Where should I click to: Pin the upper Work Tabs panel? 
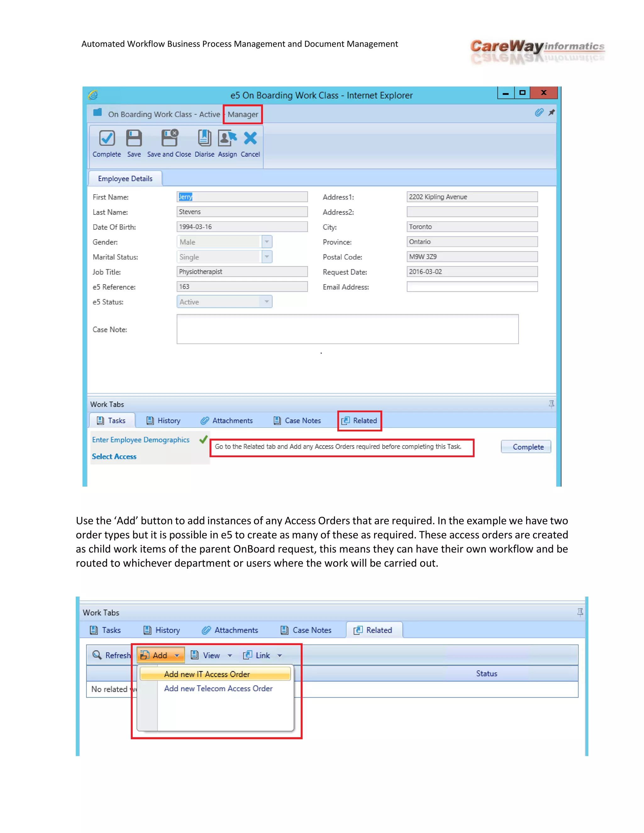coord(551,404)
